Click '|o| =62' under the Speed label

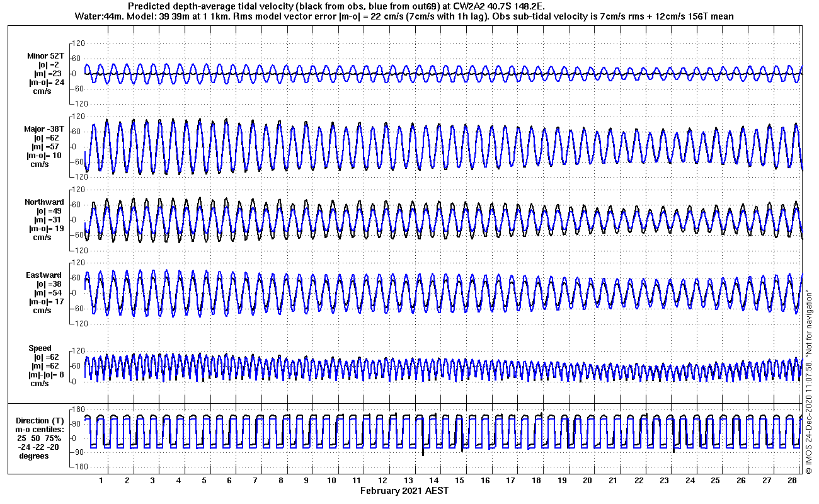[x=47, y=357]
